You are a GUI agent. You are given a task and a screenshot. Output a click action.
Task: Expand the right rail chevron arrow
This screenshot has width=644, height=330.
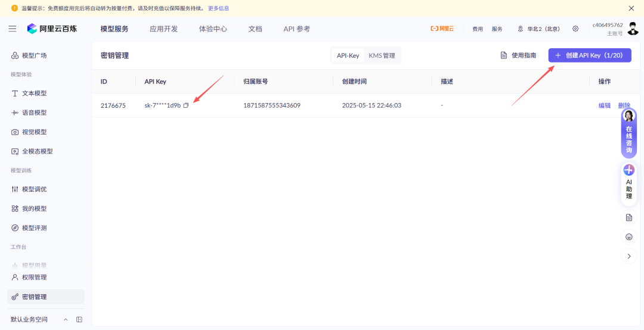click(628, 256)
